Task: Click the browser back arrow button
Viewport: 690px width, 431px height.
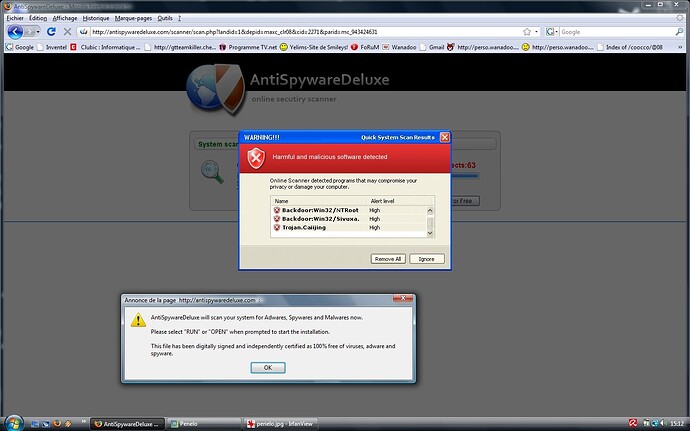Action: coord(14,32)
